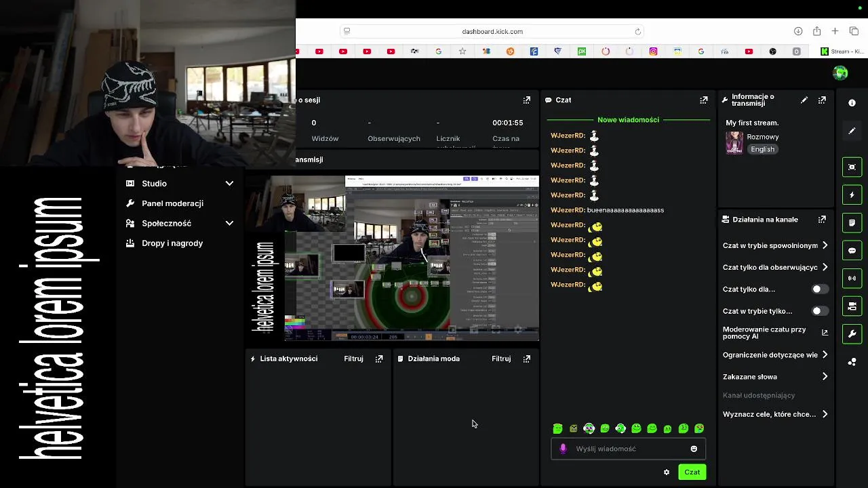
Task: Pop out the session info panel
Action: (527, 100)
